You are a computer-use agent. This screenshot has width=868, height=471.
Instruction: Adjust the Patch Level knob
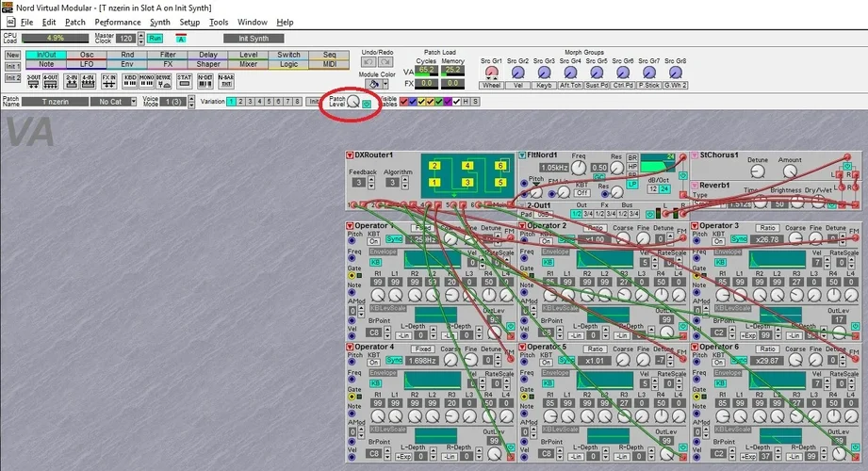click(x=352, y=102)
